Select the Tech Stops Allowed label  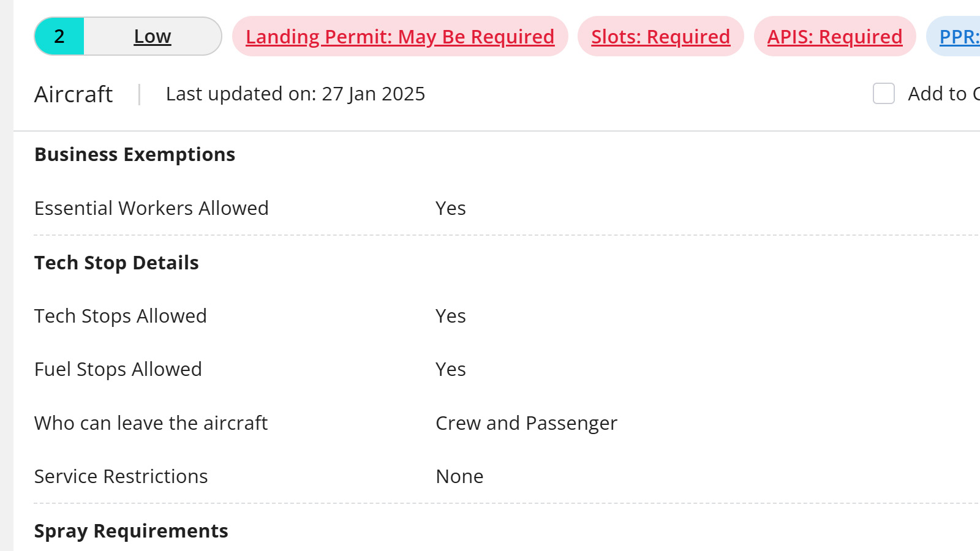121,316
